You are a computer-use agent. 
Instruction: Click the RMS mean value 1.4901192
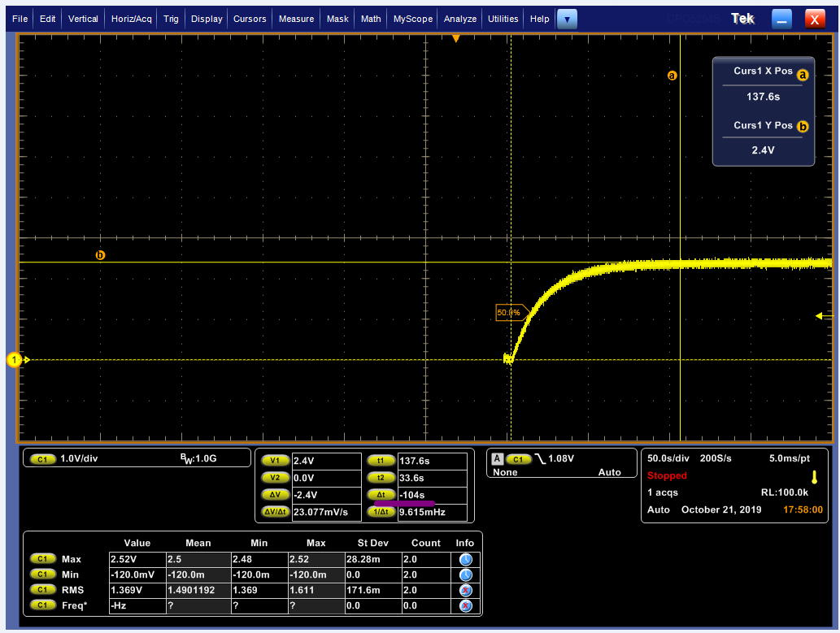click(198, 590)
